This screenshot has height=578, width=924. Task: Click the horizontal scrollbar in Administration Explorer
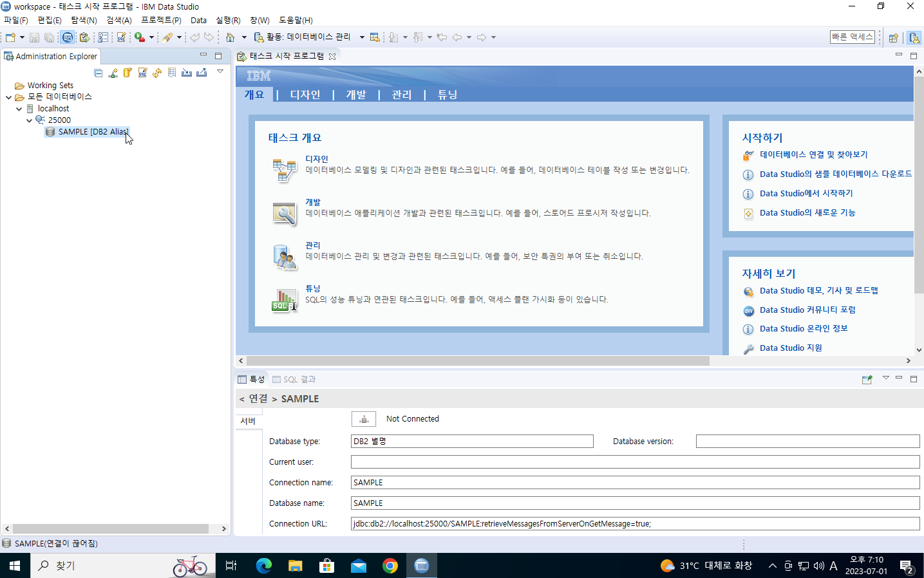111,529
